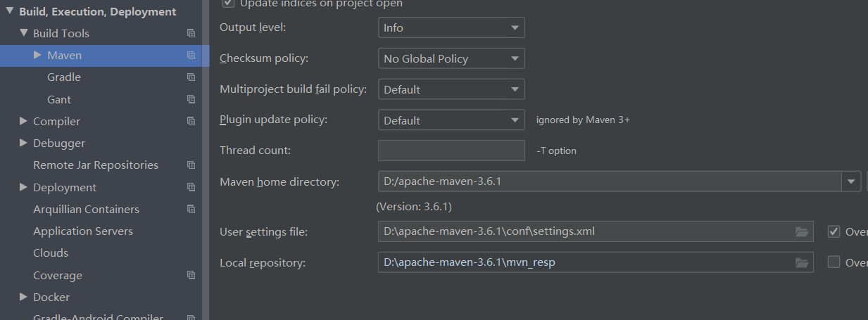868x320 pixels.
Task: Expand the Maven home directory dropdown arrow
Action: pos(851,181)
